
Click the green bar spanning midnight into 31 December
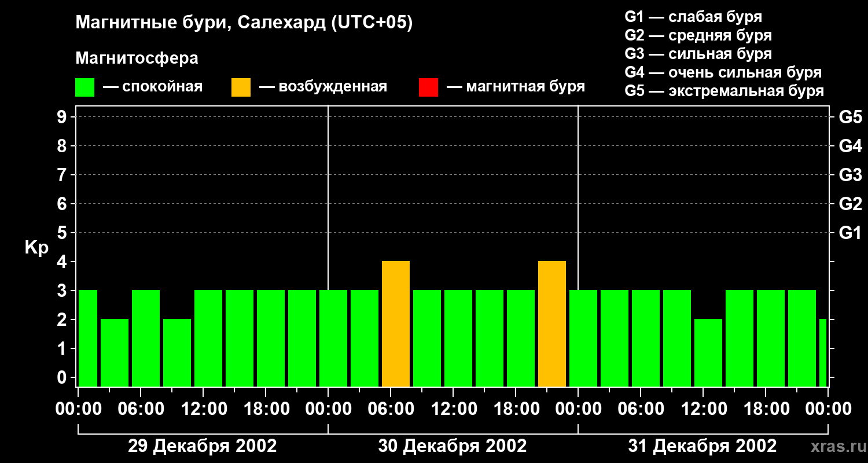click(x=583, y=339)
